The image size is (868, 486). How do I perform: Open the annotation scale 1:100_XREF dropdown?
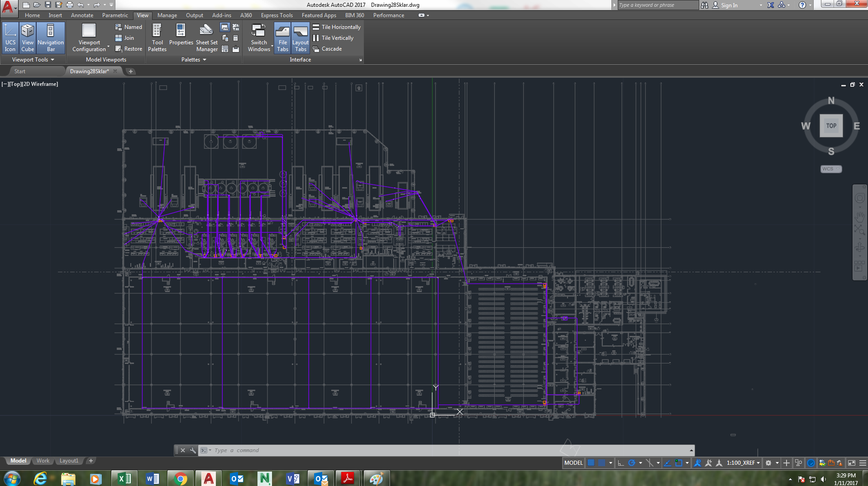pyautogui.click(x=742, y=462)
